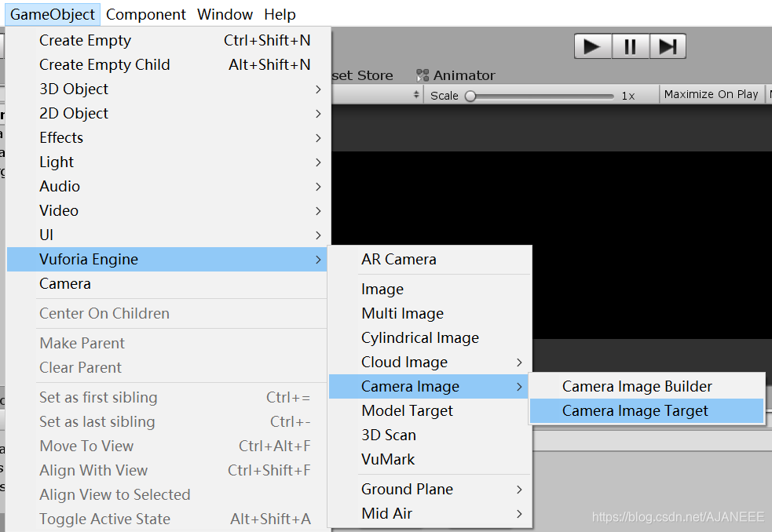Viewport: 772px width, 532px height.
Task: Open the Component menu
Action: coord(146,14)
